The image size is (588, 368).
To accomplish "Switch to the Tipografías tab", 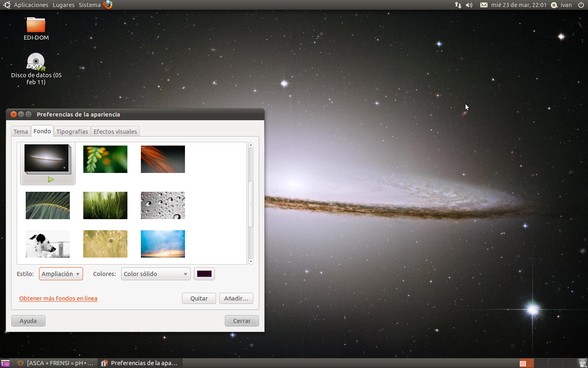I will (x=72, y=132).
